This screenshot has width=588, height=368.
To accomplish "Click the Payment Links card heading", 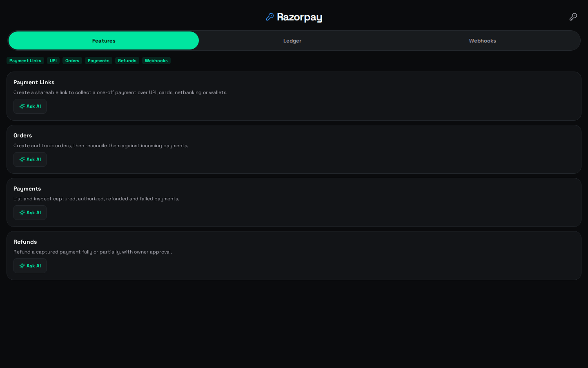I will tap(34, 82).
